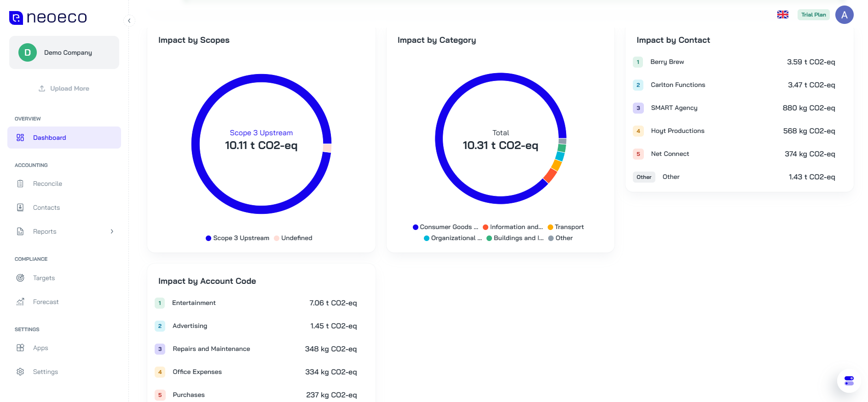Click the green D company avatar

[28, 52]
